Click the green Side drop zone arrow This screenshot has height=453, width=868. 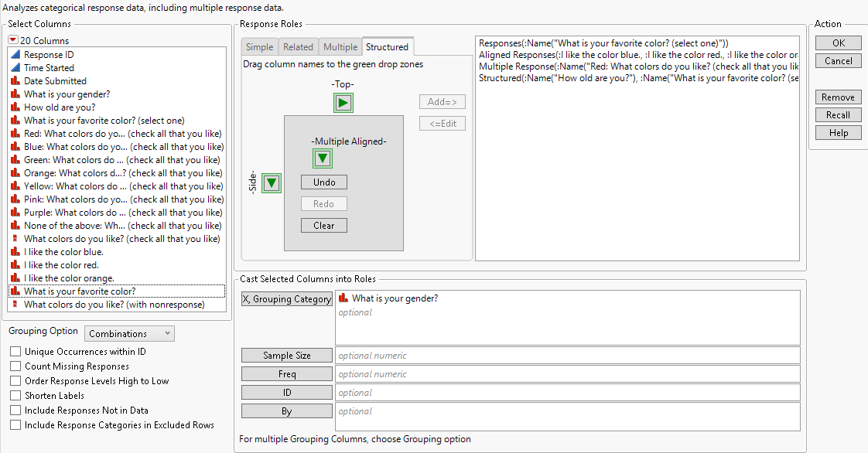tap(271, 182)
